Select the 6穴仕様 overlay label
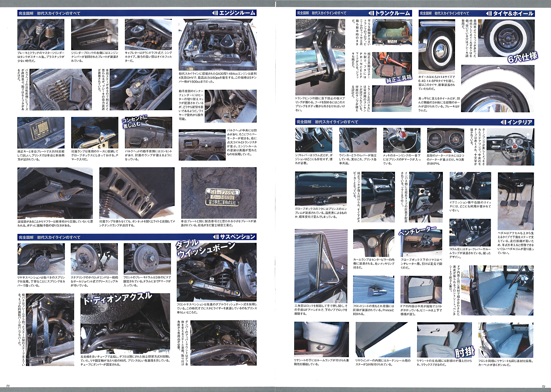 coord(523,58)
